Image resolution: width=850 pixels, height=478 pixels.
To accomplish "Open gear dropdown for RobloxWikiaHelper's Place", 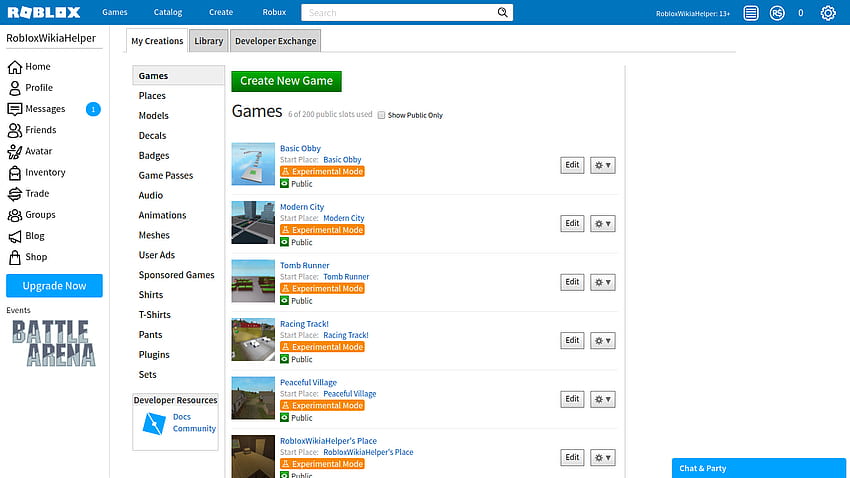I will pyautogui.click(x=602, y=458).
